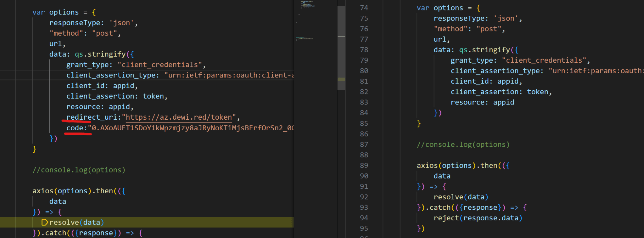Screen dimensions: 644x238
Task: Click line number 87 in the gutter
Action: click(x=364, y=144)
